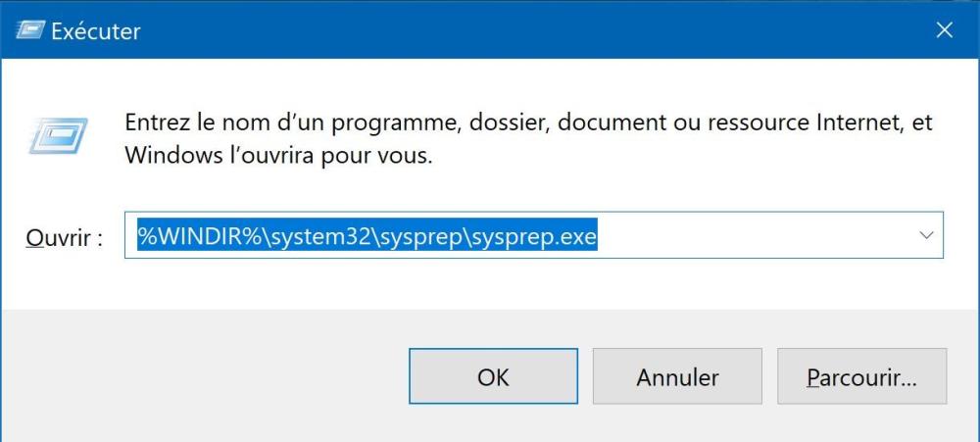
Task: Open the Parcourir... file browser button
Action: [x=860, y=377]
